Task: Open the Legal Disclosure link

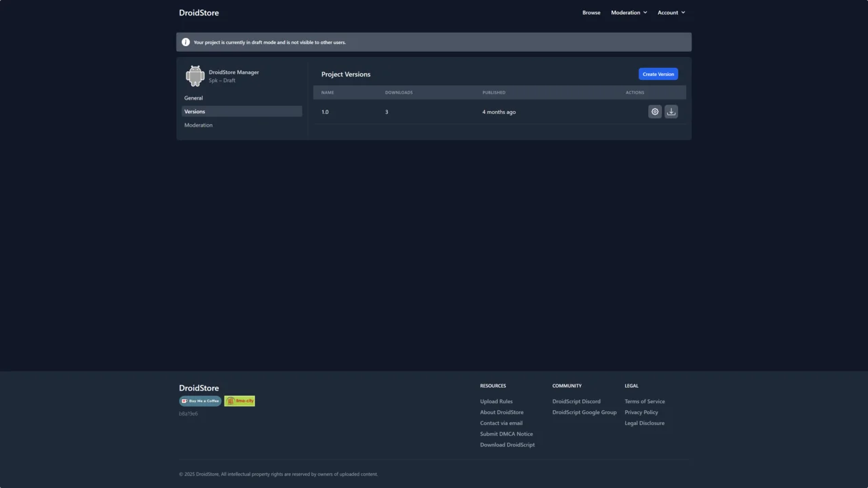Action: (644, 423)
